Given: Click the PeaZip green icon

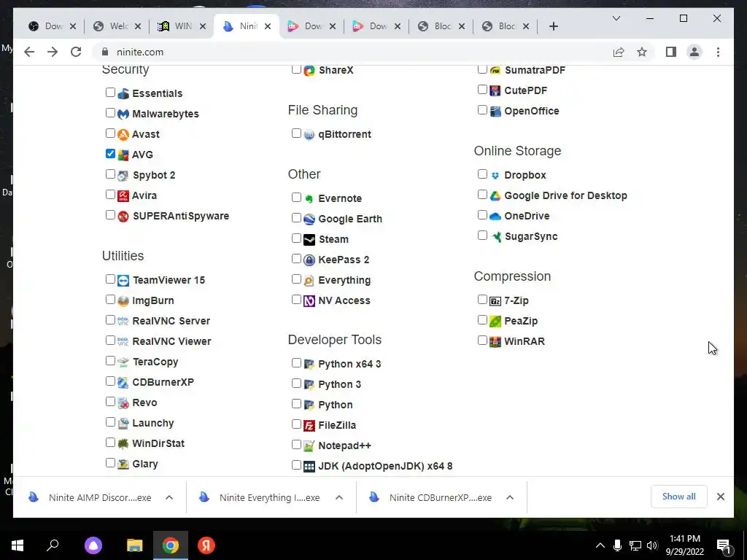Looking at the screenshot, I should coord(495,322).
